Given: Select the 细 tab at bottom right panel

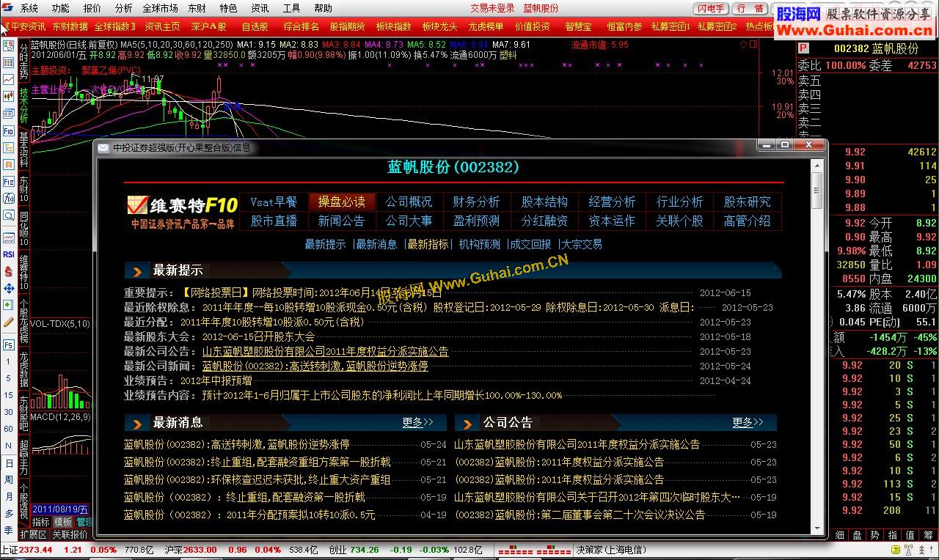Looking at the screenshot, I should (x=839, y=535).
